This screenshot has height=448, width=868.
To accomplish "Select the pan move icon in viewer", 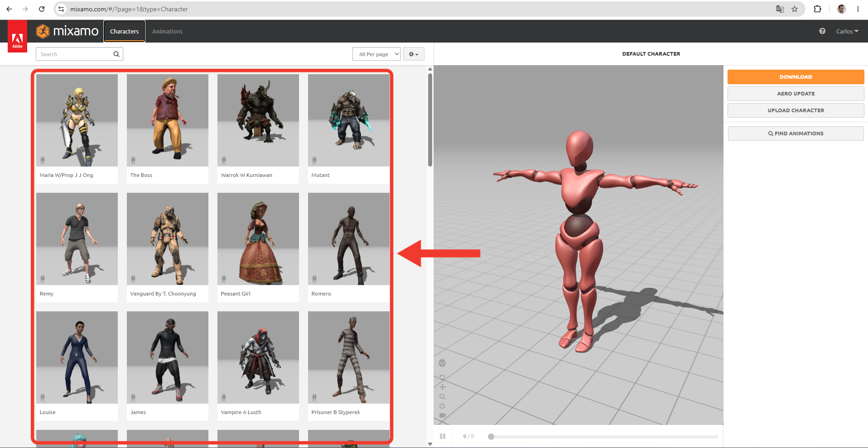I will point(442,387).
